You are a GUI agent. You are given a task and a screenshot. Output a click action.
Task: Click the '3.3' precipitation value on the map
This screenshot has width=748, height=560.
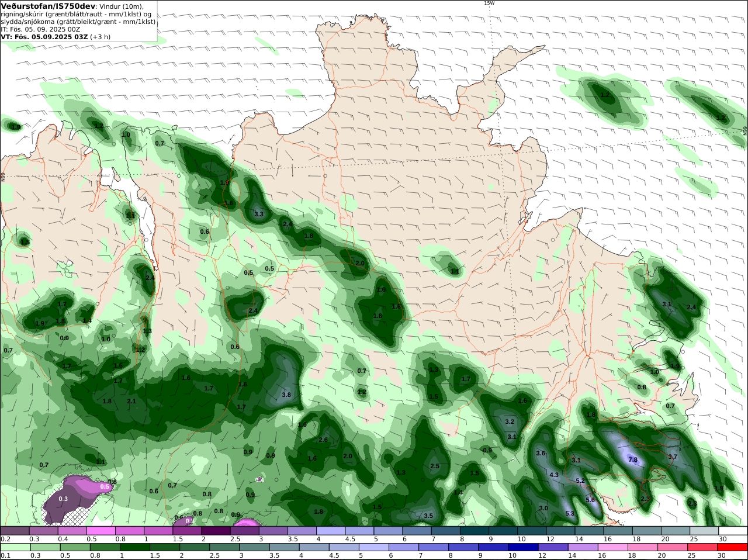click(x=259, y=214)
